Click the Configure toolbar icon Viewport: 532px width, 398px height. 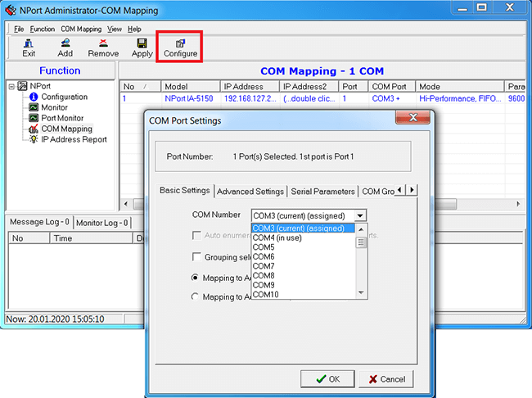(x=180, y=43)
